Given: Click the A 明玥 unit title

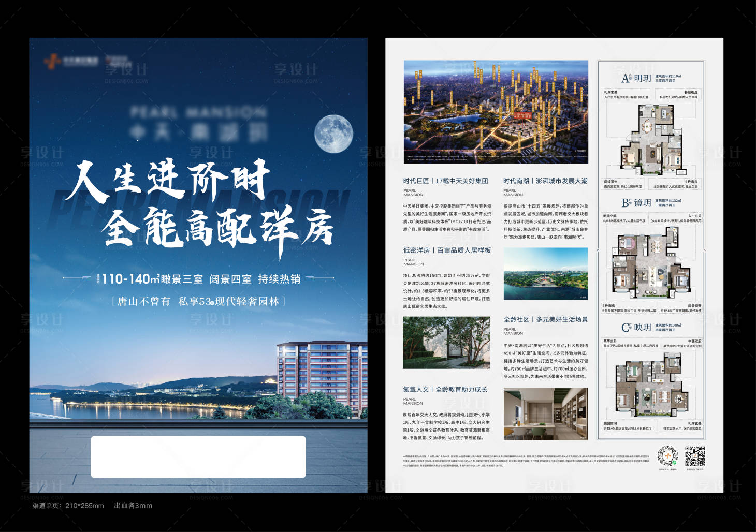Looking at the screenshot, I should pos(636,78).
